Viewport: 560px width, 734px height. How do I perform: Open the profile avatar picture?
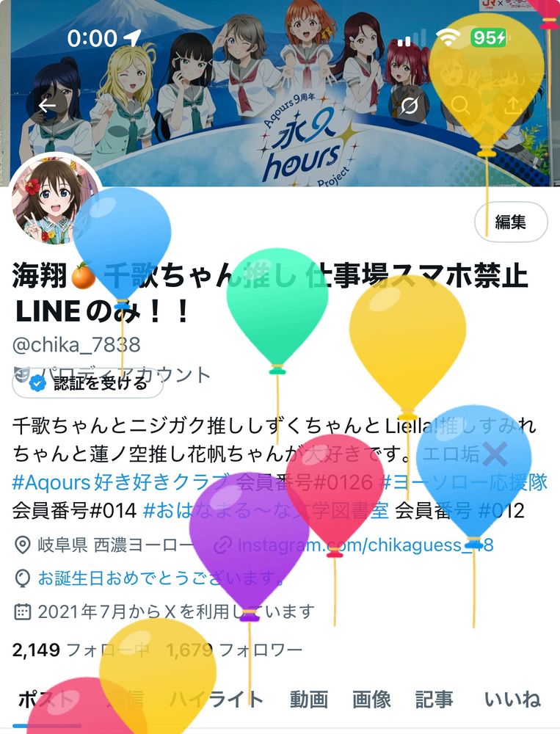(55, 200)
